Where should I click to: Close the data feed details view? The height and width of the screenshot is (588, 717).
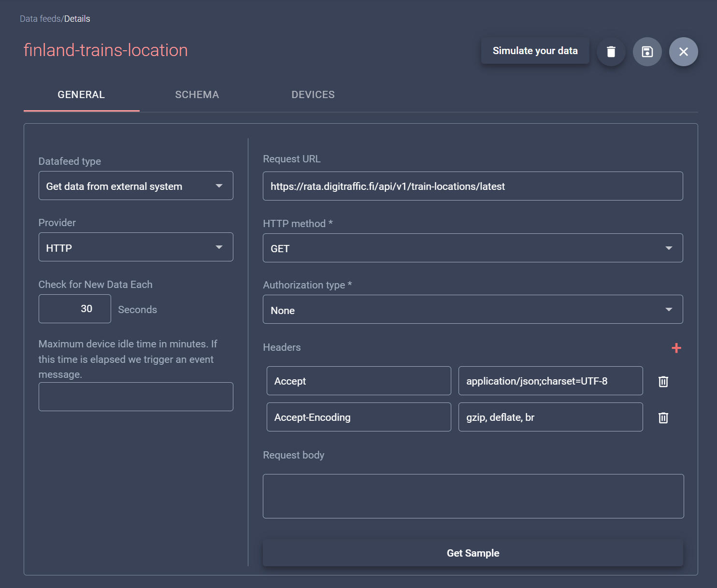(683, 52)
